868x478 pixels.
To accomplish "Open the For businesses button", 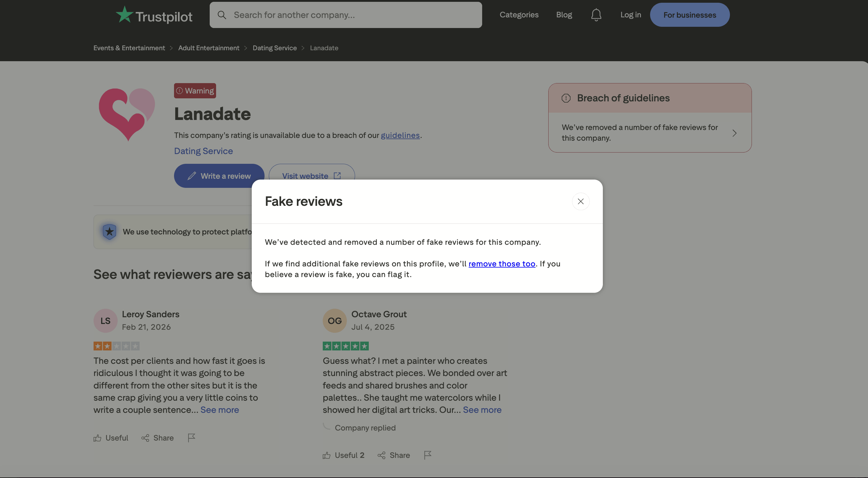I will (689, 15).
